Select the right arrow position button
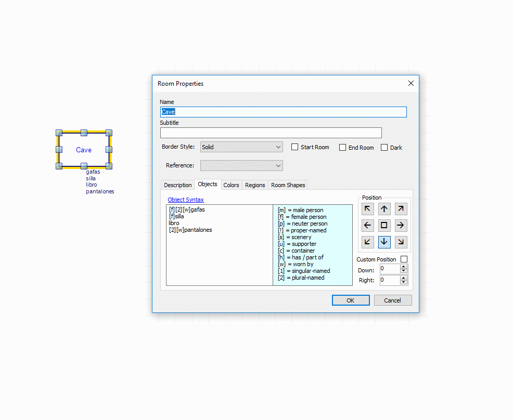The width and height of the screenshot is (513, 420). point(401,226)
